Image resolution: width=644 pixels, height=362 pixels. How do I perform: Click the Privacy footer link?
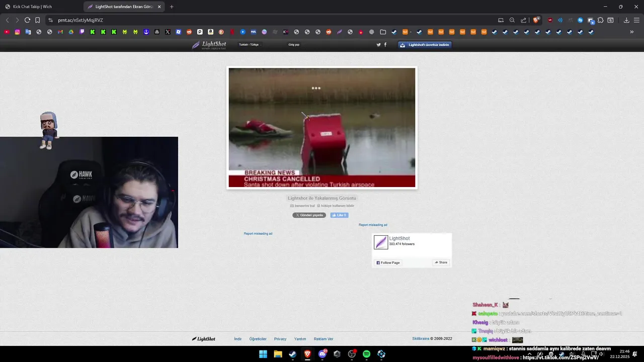(280, 339)
